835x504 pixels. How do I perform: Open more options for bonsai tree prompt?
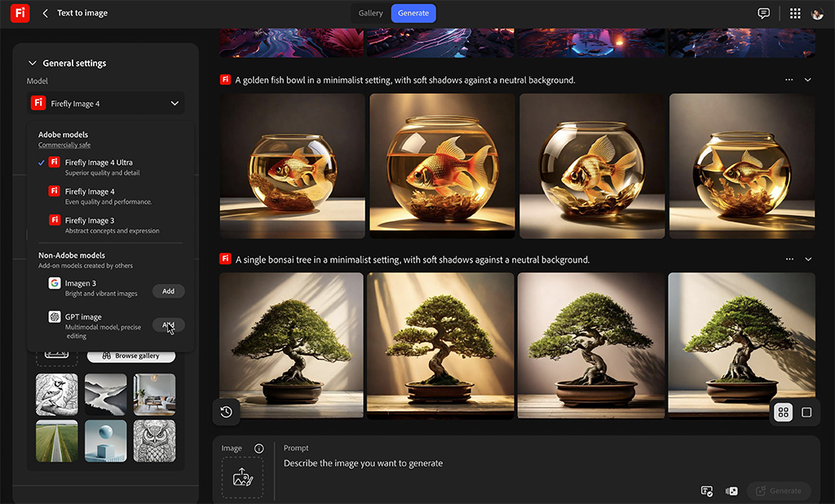[x=789, y=259]
